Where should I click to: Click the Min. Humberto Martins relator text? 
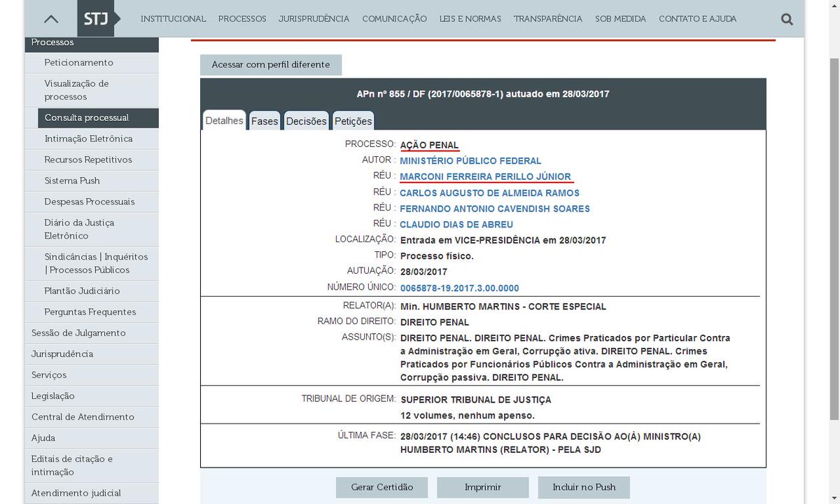[503, 307]
